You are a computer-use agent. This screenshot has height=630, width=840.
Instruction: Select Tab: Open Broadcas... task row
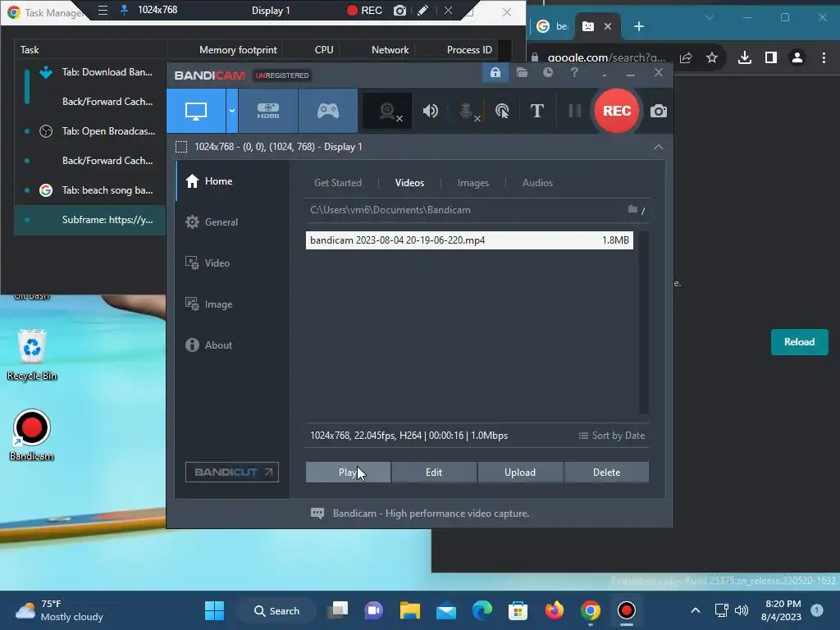[x=90, y=130]
